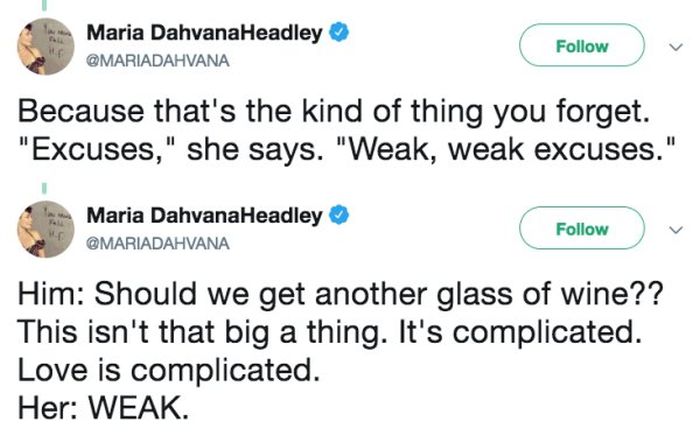Click the verified badge on the "glass of wine" tweet
Screen dimensions: 700x436
(339, 216)
